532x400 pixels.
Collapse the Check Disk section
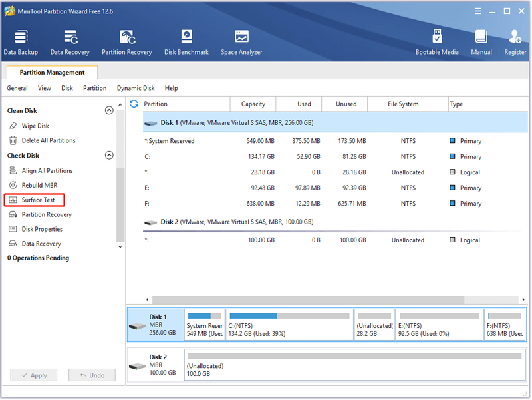pyautogui.click(x=109, y=155)
